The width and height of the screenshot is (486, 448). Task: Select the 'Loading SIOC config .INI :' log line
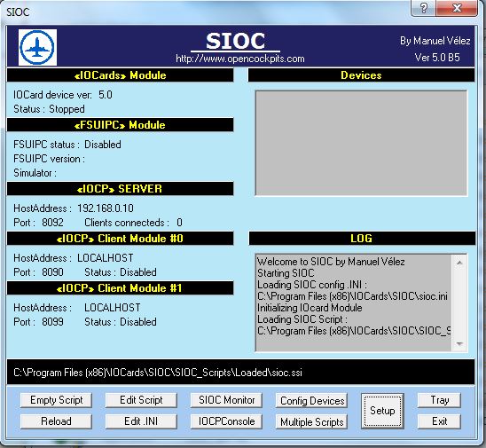(312, 285)
